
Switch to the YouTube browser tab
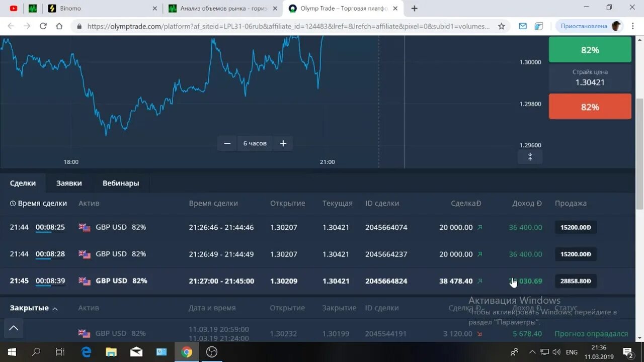14,8
